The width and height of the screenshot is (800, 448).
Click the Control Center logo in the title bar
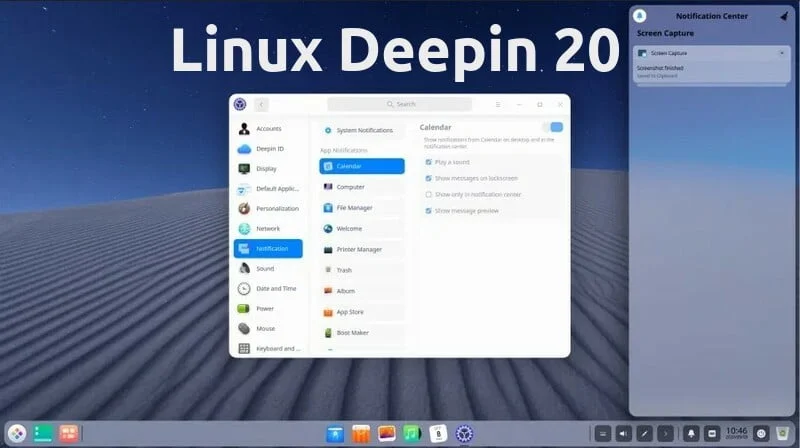coord(240,104)
